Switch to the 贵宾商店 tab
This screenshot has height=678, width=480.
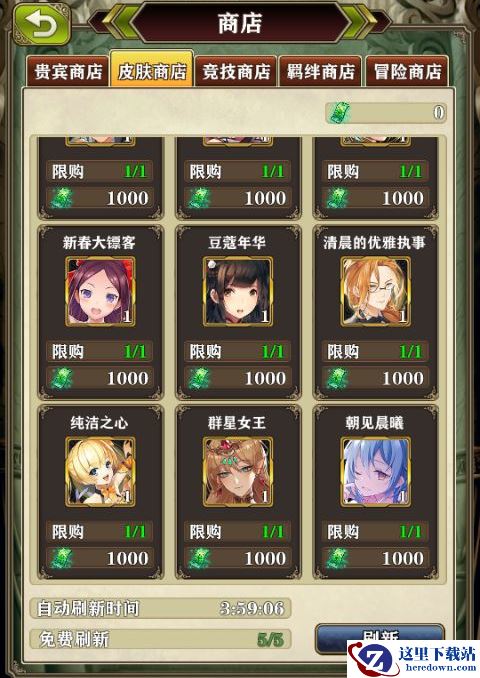point(68,71)
